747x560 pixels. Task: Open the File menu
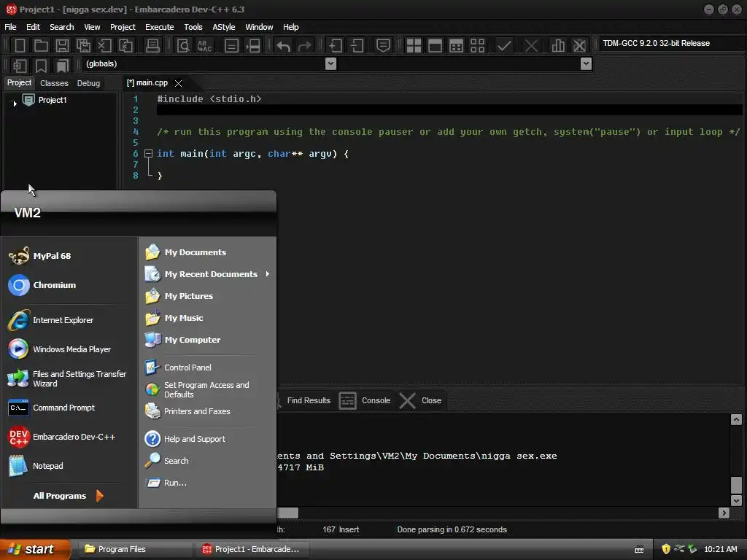[10, 27]
